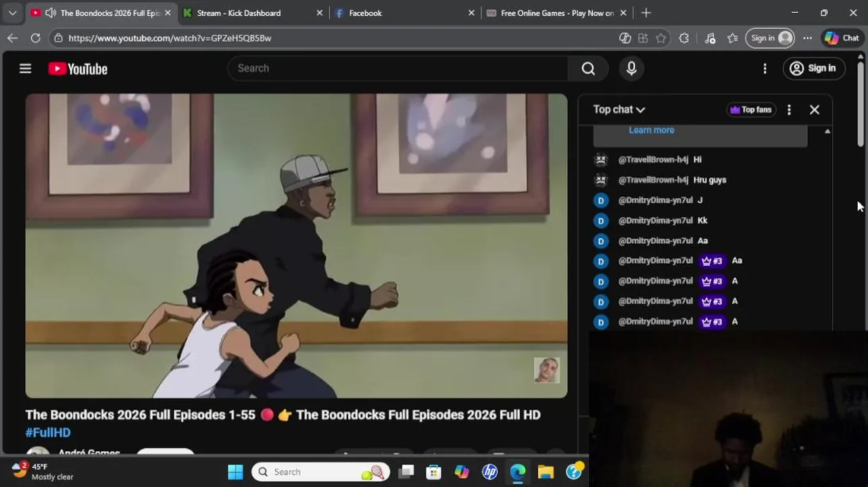Open the weather widget Mostly clear
Viewport: 868px width, 487px height.
tap(42, 471)
